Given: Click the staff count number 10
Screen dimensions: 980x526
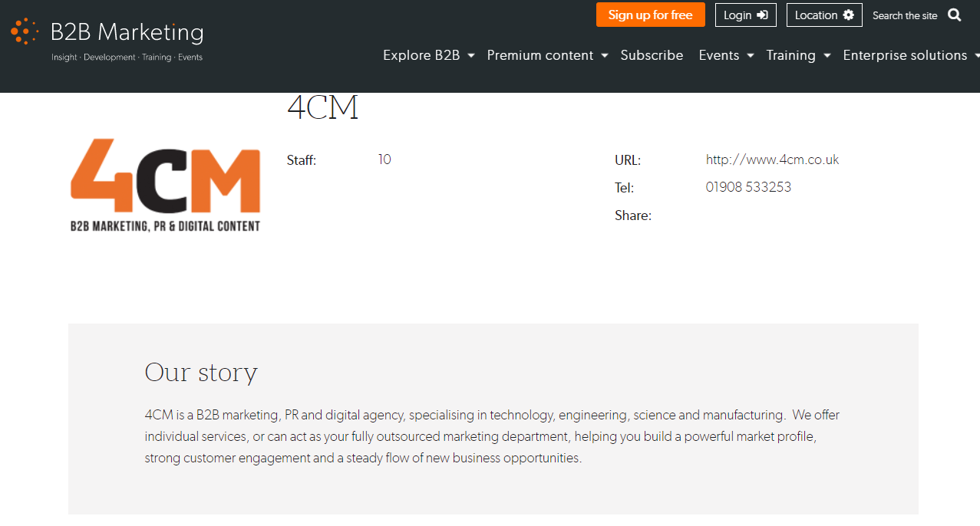Looking at the screenshot, I should (384, 159).
